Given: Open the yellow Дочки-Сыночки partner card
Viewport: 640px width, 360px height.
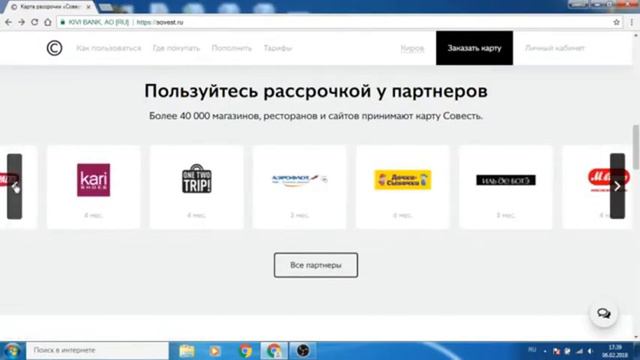Looking at the screenshot, I should (402, 187).
